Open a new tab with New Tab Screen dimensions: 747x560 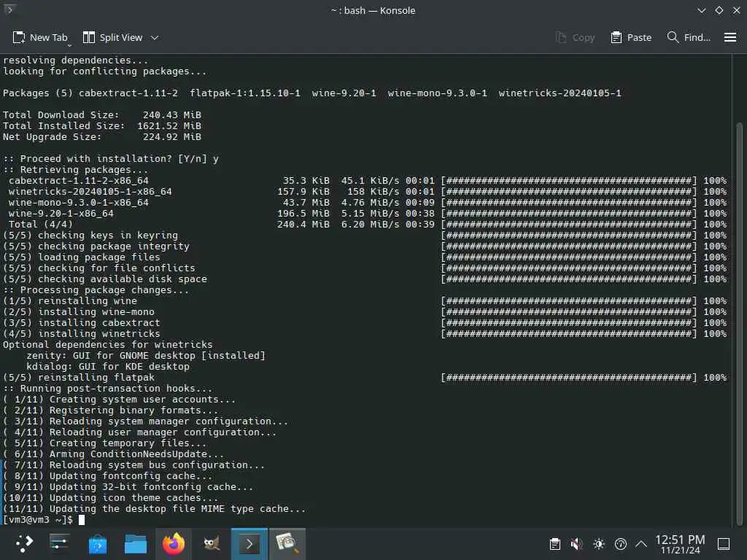[39, 37]
